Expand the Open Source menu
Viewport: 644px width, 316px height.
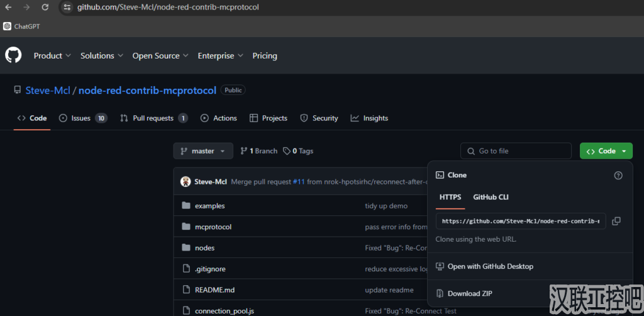160,55
